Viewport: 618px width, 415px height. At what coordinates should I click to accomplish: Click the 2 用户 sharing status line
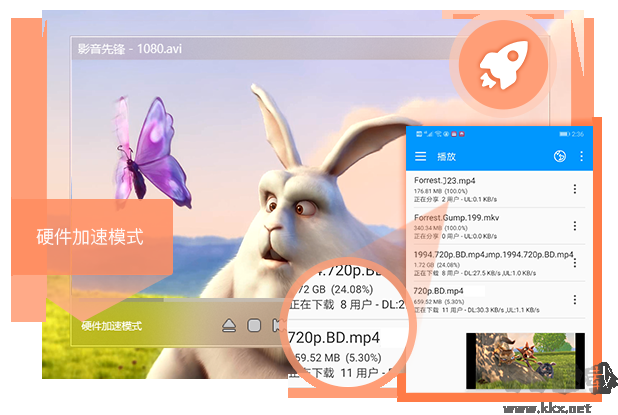455,199
